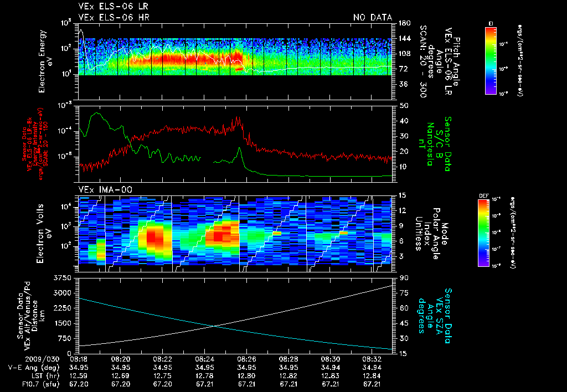Click the 'Electron Energy eV' axis label
The image size is (567, 392).
(45, 61)
